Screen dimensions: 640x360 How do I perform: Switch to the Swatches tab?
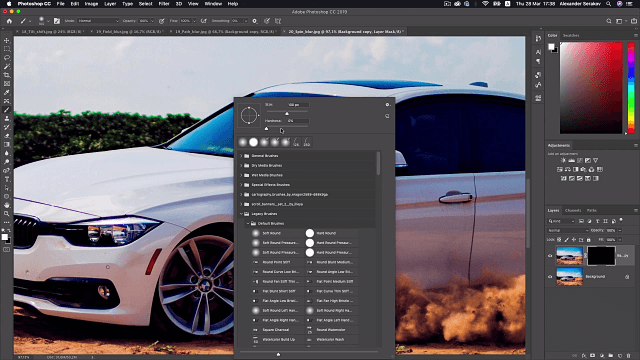click(x=571, y=36)
